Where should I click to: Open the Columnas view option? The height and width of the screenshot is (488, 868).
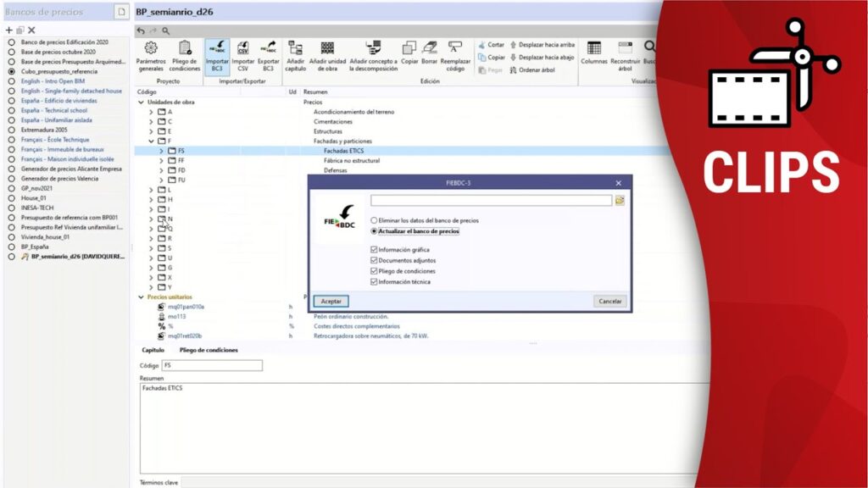594,49
